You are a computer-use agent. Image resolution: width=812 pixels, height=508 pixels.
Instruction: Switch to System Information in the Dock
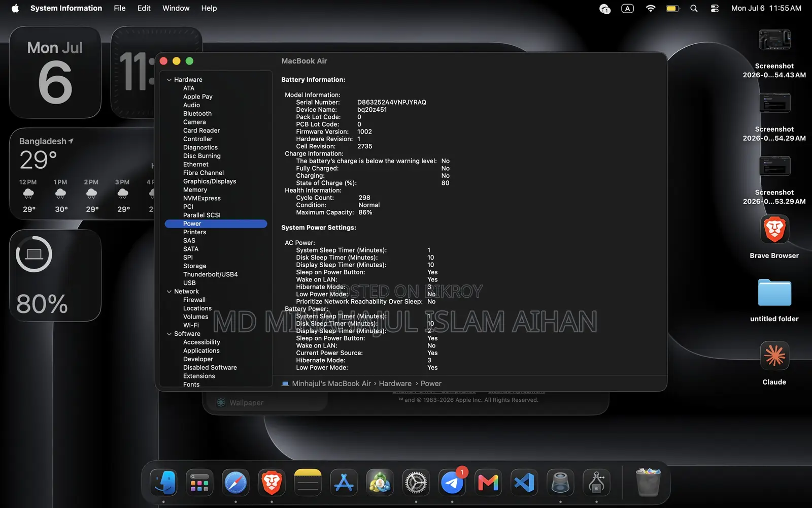pyautogui.click(x=596, y=483)
